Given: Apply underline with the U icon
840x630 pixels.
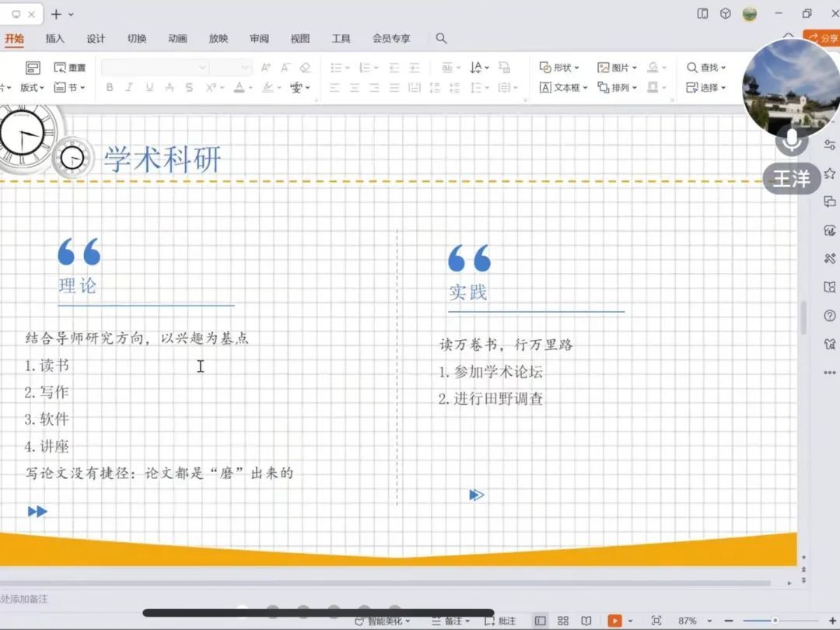Looking at the screenshot, I should (x=149, y=88).
